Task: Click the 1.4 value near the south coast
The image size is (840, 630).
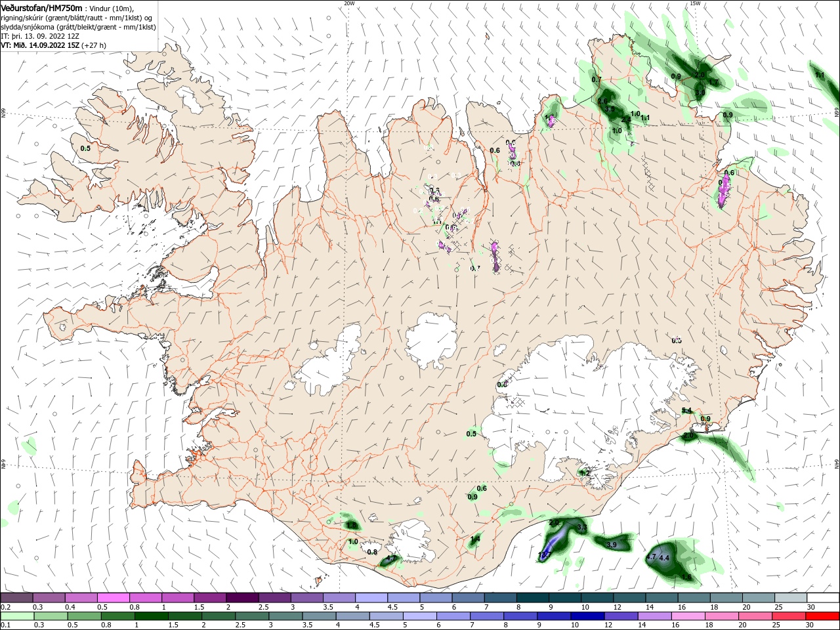Action: pyautogui.click(x=475, y=539)
